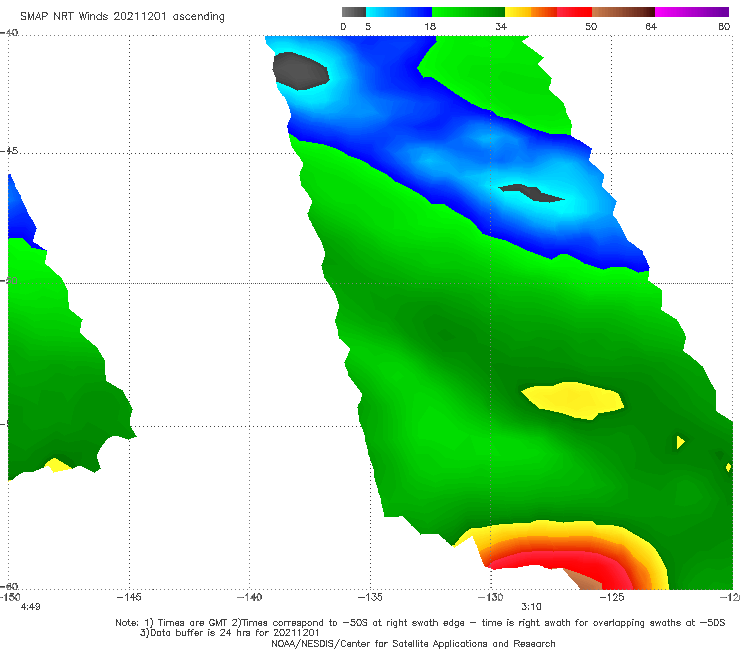
Task: Click the small yellow triangle near -122
Action: [x=680, y=442]
